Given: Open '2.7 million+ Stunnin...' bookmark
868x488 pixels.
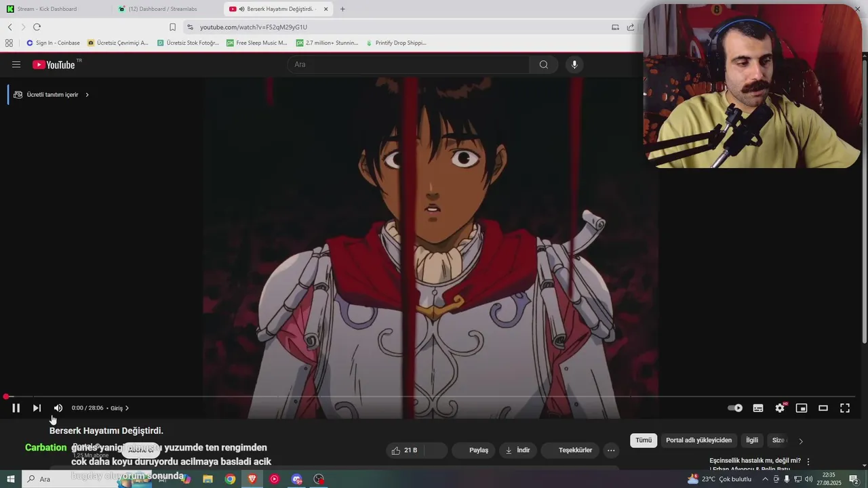Looking at the screenshot, I should click(x=327, y=43).
